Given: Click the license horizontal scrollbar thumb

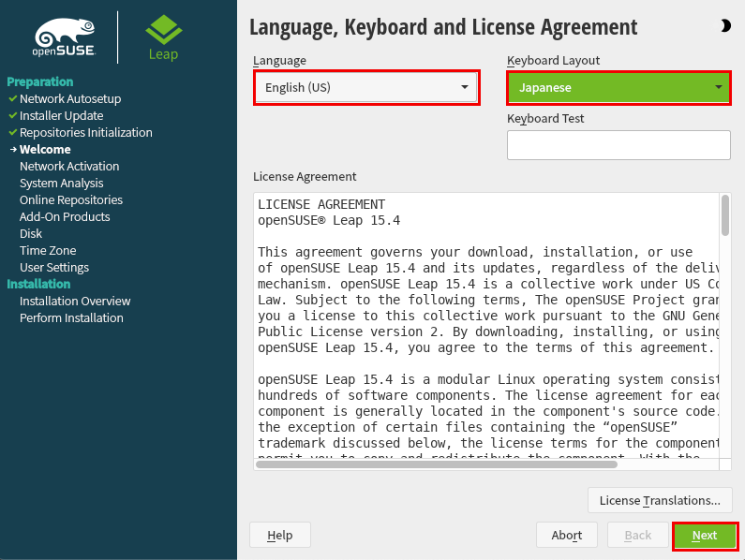Looking at the screenshot, I should coord(436,464).
